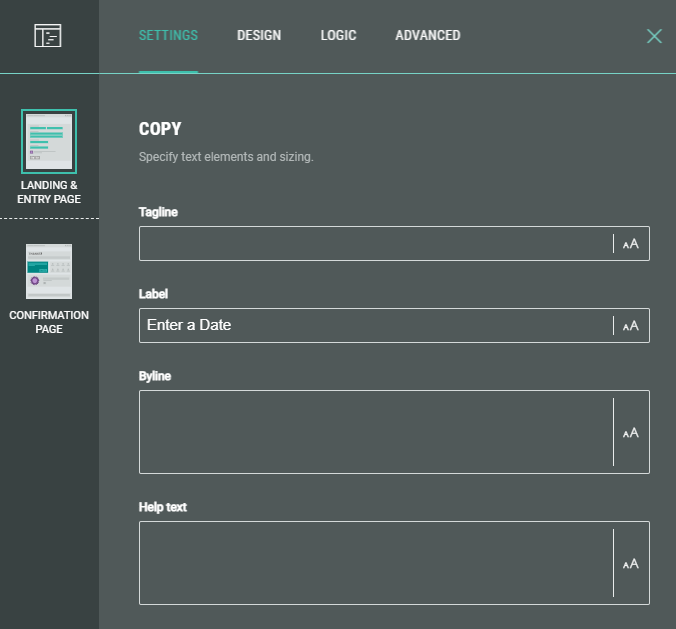Open the Logic tab
The height and width of the screenshot is (629, 676).
point(338,36)
